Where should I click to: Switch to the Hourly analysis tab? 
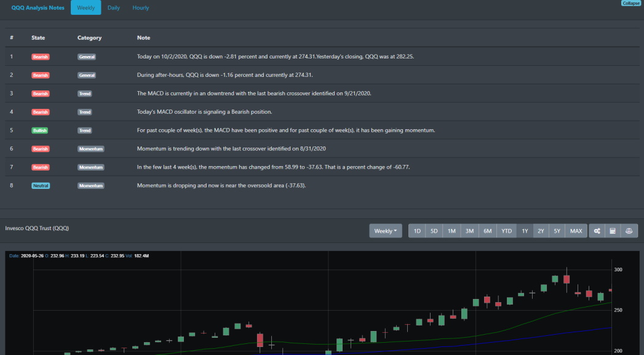140,8
